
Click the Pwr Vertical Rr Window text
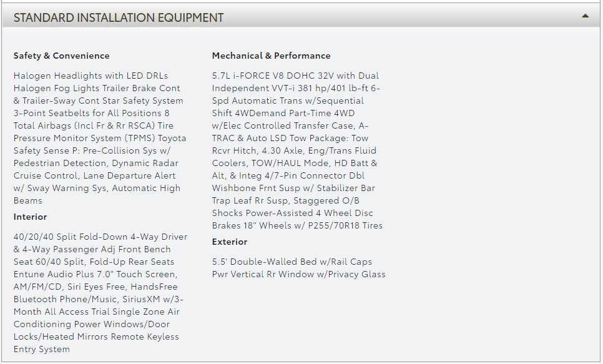298,274
